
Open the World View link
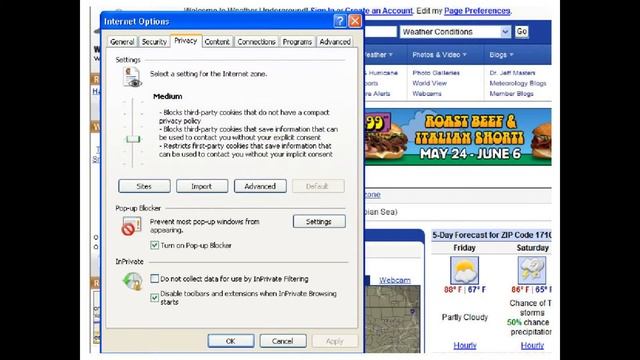tap(429, 83)
